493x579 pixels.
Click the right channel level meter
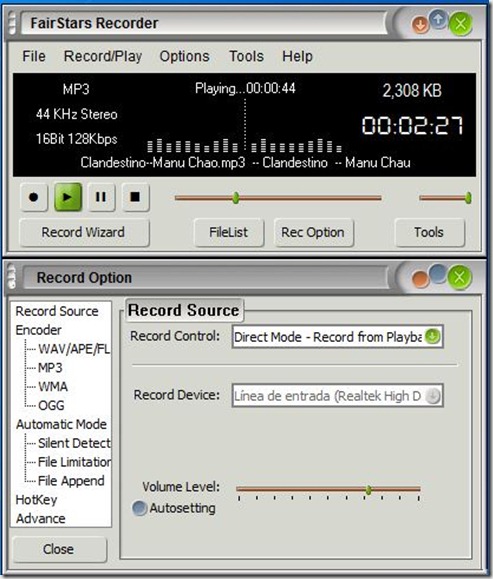pos(296,145)
